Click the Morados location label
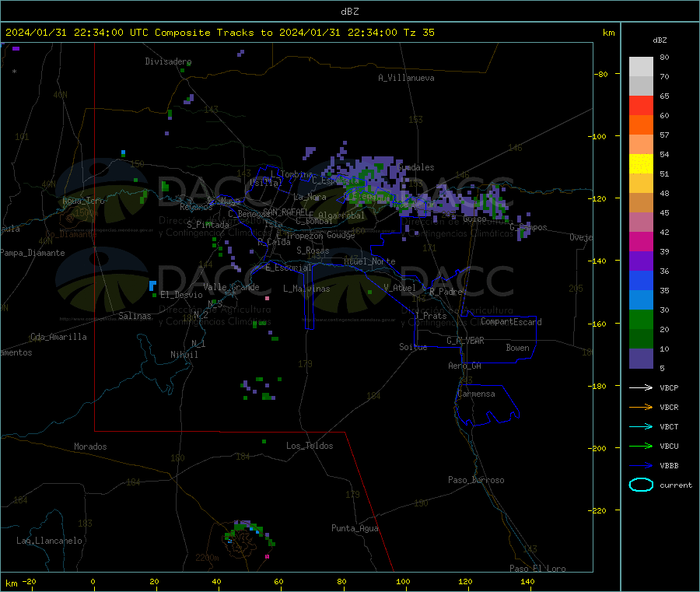Image resolution: width=700 pixels, height=592 pixels. (x=90, y=447)
